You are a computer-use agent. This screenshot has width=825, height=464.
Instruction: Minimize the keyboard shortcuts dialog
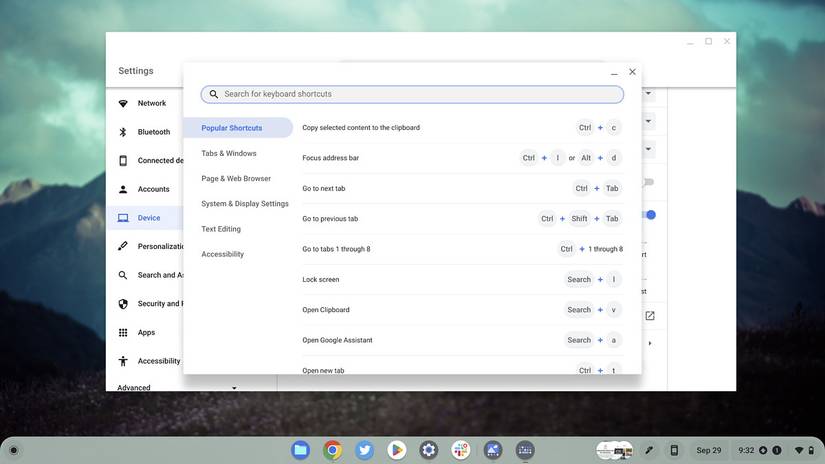click(x=614, y=73)
